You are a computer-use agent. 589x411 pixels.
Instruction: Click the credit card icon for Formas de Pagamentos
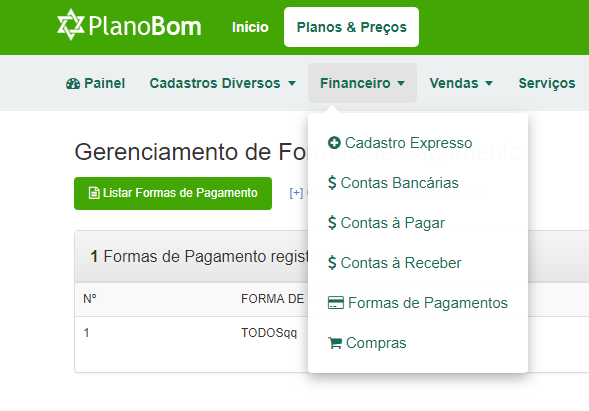click(x=336, y=303)
